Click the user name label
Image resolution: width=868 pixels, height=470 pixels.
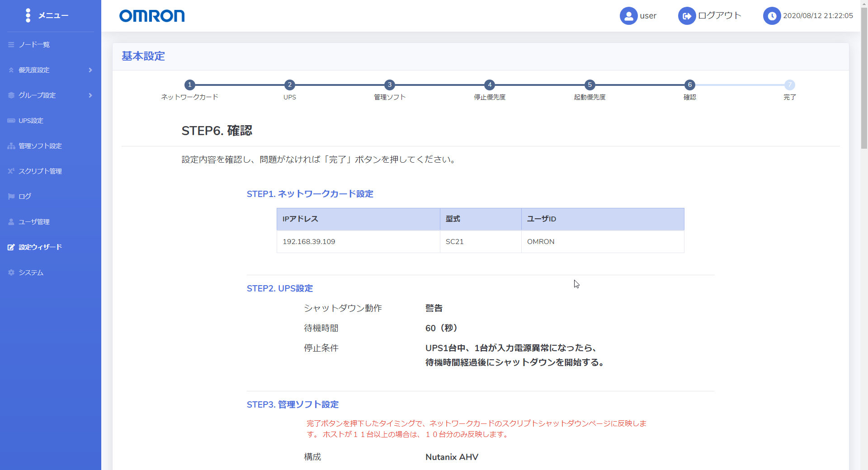pyautogui.click(x=648, y=16)
